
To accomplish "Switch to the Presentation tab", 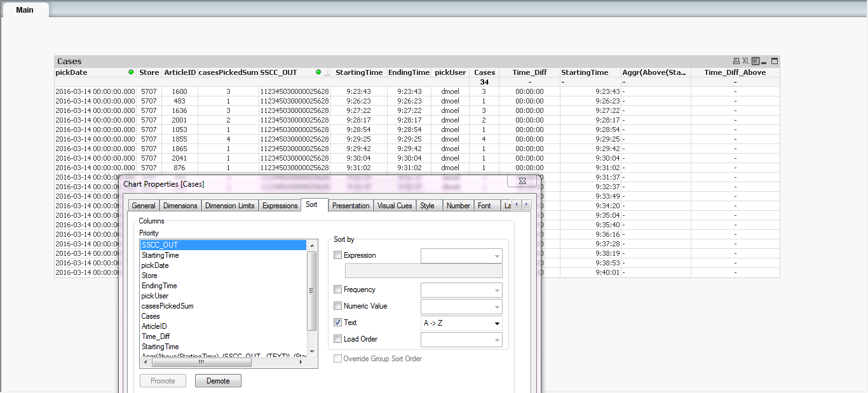I will click(x=350, y=206).
